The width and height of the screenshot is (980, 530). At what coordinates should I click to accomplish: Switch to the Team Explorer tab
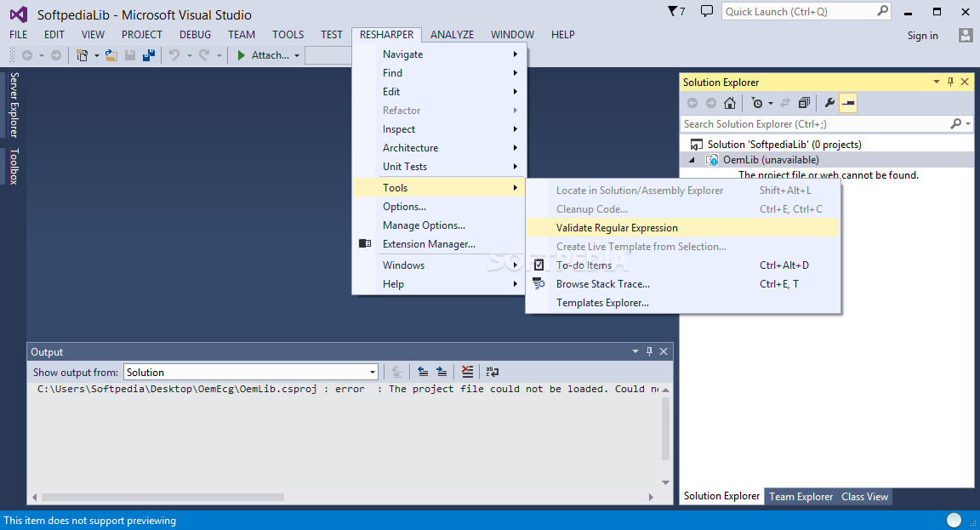[801, 497]
